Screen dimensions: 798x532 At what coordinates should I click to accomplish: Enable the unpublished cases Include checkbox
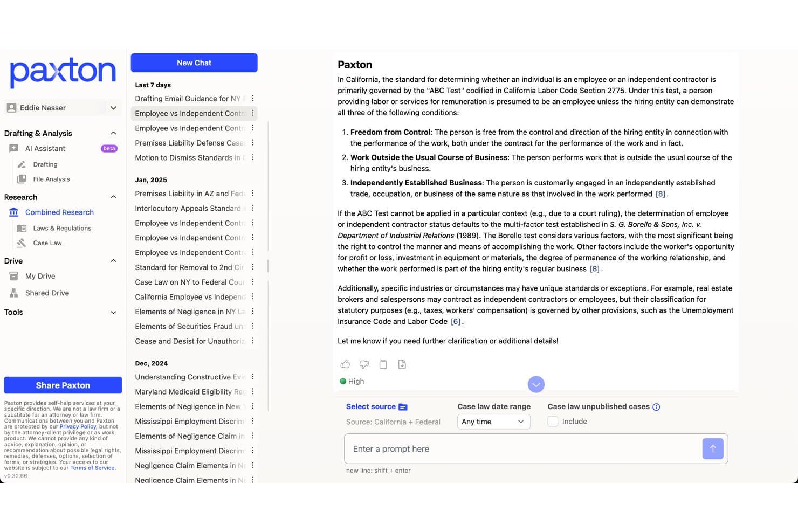click(553, 422)
